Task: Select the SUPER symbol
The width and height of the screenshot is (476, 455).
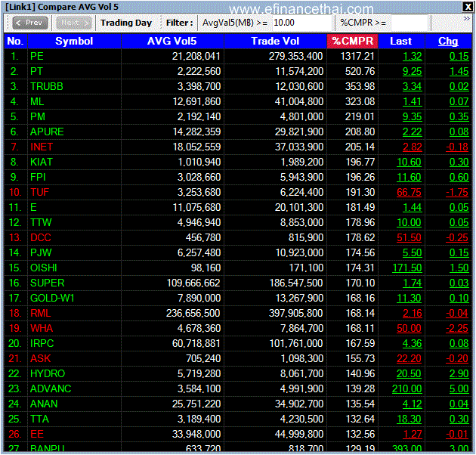Action: pyautogui.click(x=48, y=283)
